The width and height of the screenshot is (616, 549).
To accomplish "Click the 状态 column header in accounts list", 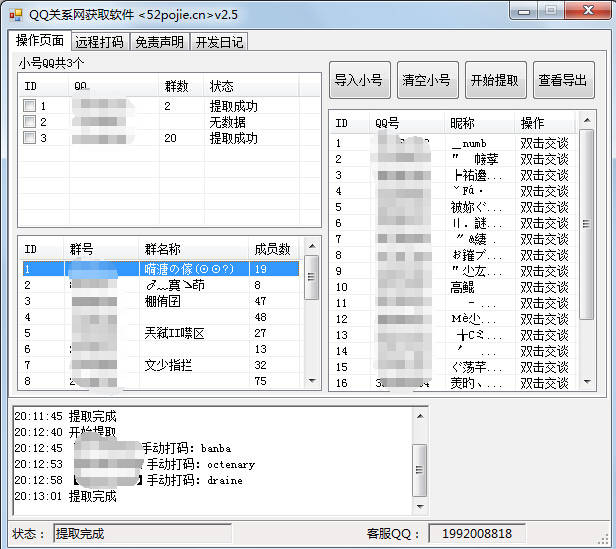I will click(x=251, y=86).
